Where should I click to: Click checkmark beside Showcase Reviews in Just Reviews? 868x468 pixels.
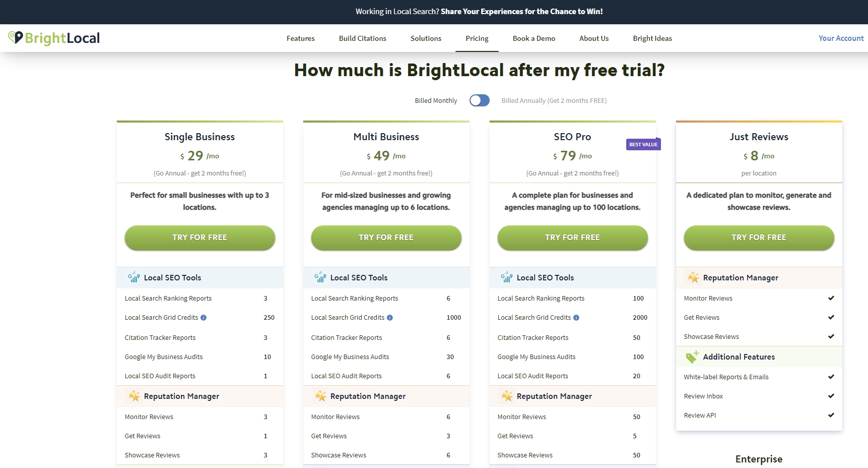pos(831,336)
